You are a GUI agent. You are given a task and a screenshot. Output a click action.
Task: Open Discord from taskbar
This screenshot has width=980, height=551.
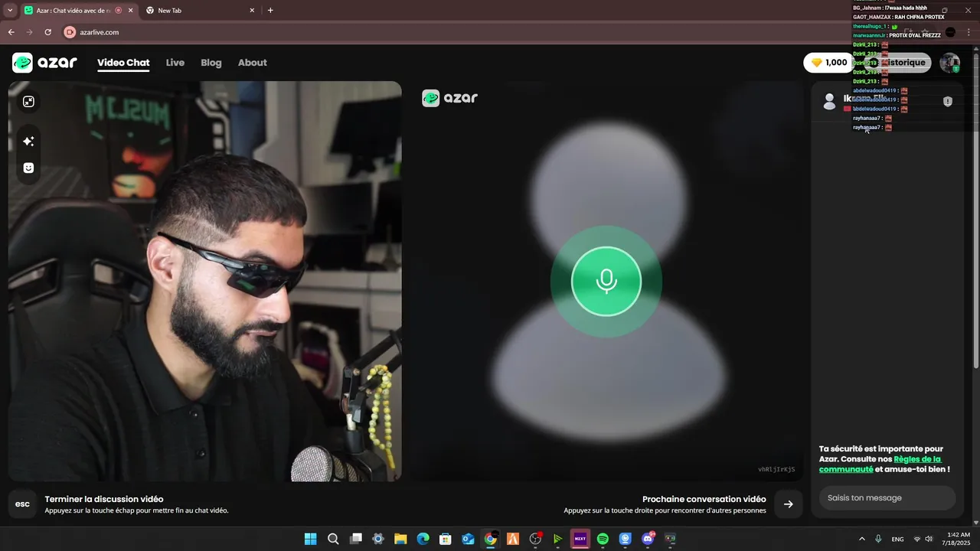(648, 539)
